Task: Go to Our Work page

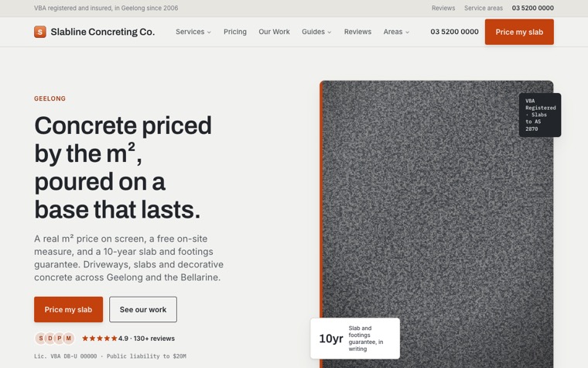Action: (x=274, y=32)
